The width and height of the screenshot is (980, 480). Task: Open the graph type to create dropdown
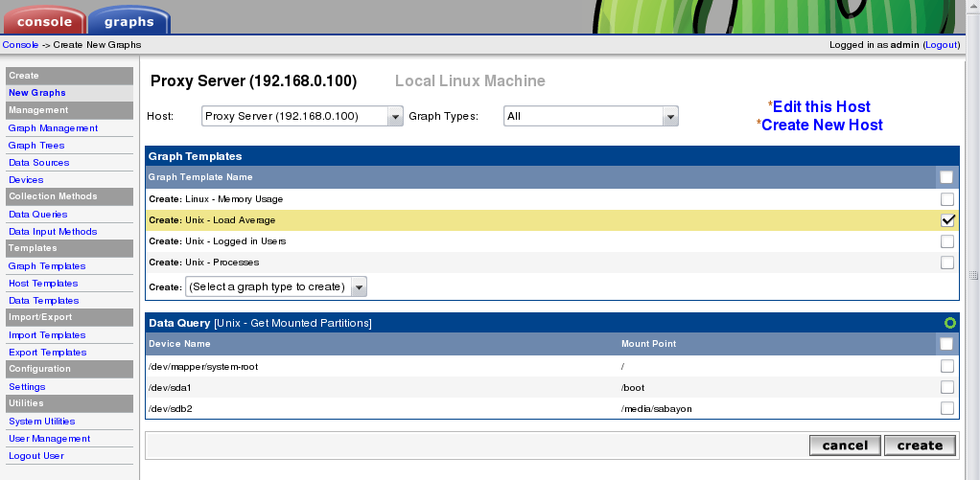click(276, 287)
